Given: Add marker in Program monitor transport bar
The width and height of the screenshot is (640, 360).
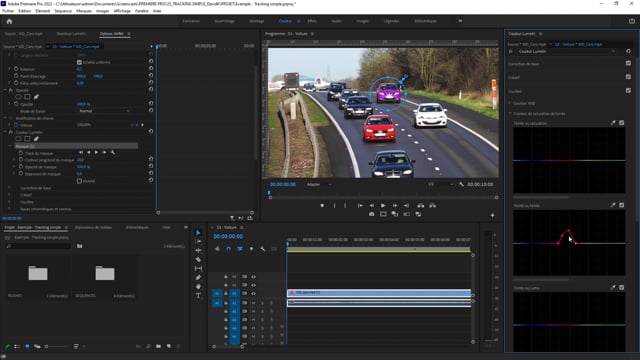Looking at the screenshot, I should pos(322,206).
